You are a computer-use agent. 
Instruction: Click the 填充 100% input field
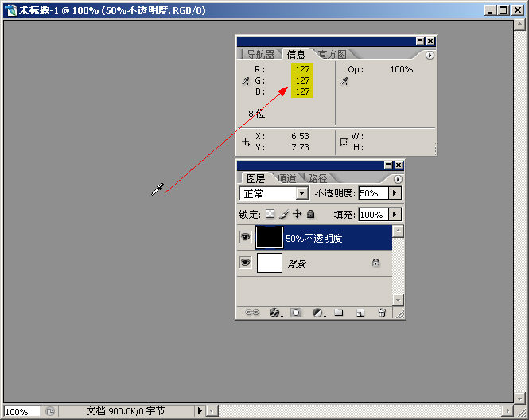pyautogui.click(x=373, y=215)
